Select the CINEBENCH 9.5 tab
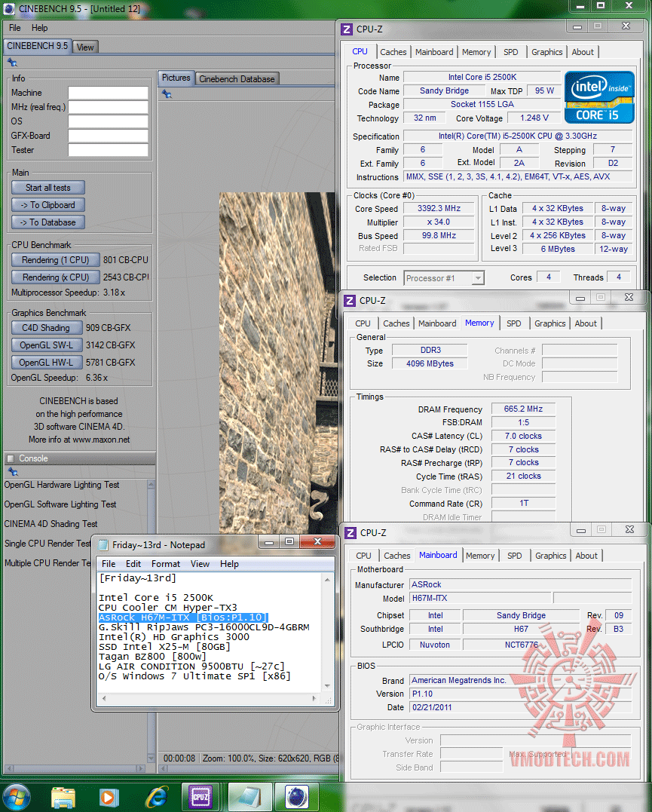The width and height of the screenshot is (652, 812). click(37, 46)
